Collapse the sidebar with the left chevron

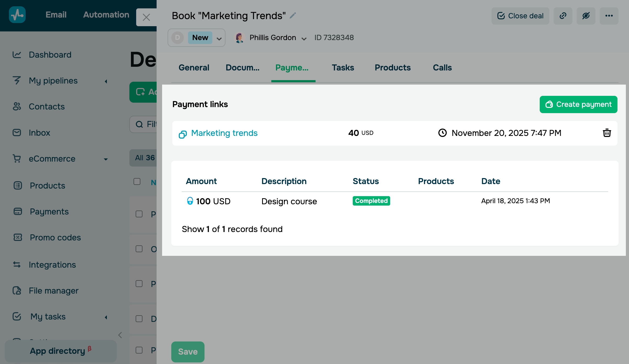120,335
